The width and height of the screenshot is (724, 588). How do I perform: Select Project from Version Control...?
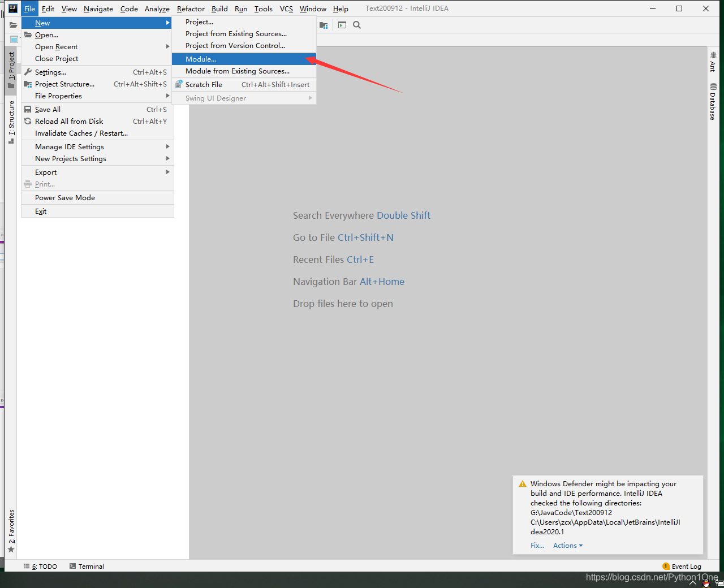click(244, 45)
